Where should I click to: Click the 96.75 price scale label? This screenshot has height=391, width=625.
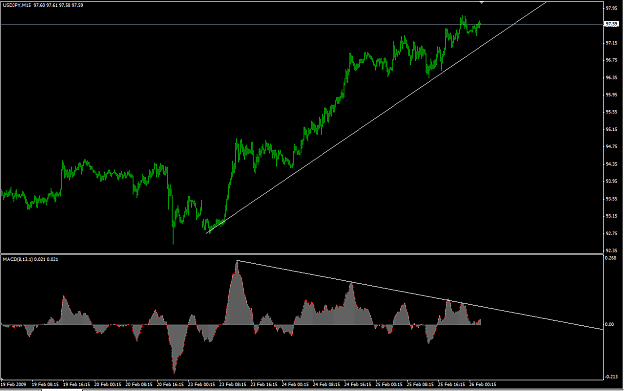611,60
